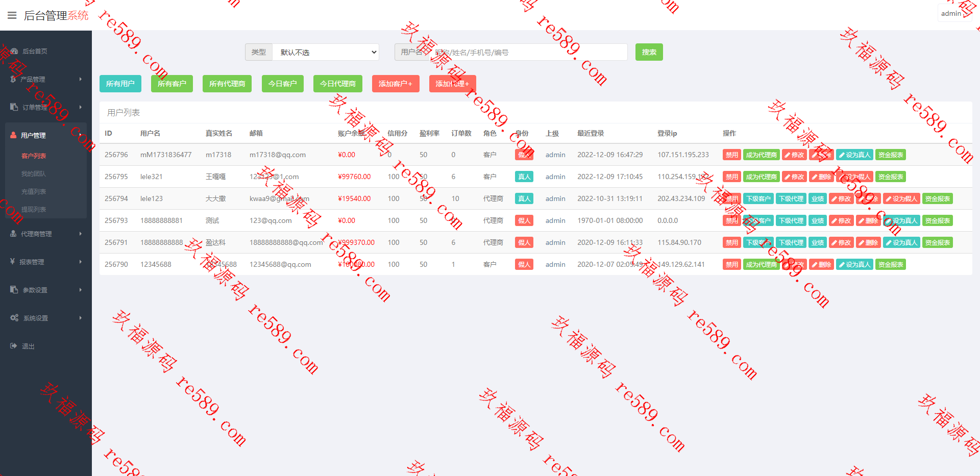Click the ID 256794 cell

point(116,199)
